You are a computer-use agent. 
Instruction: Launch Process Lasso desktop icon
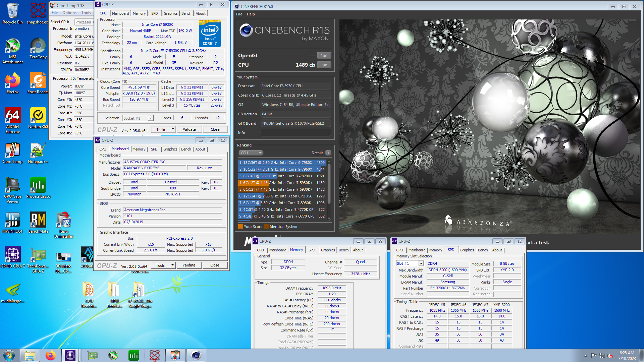point(38,188)
